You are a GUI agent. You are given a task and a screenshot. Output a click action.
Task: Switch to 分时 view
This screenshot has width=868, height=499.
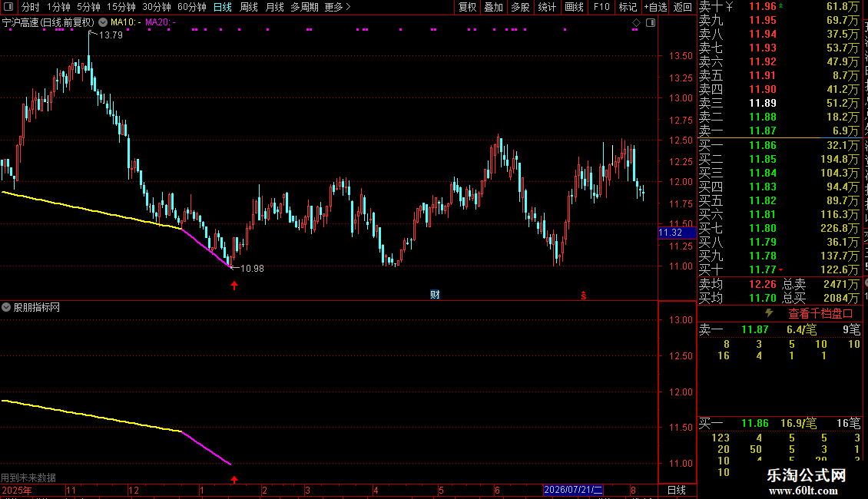pos(31,7)
